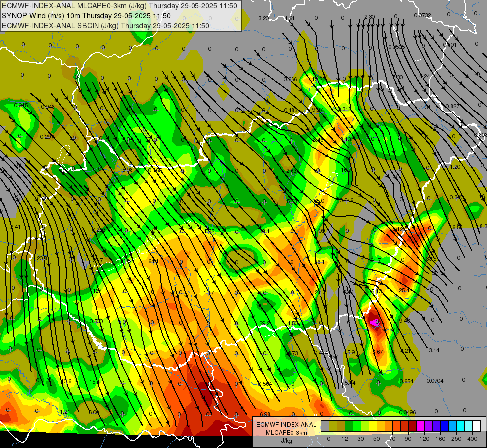Click the map value 64.1
Screen dimensions: 487x448
153,261
